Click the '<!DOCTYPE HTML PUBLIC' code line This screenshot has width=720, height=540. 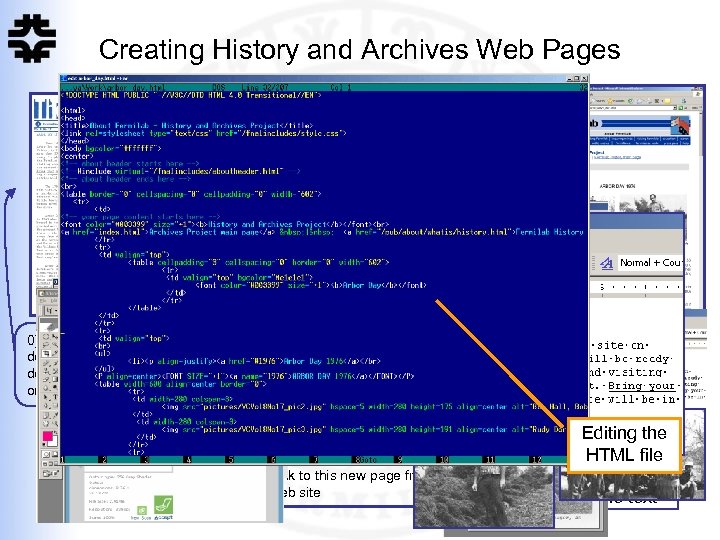tap(191, 95)
